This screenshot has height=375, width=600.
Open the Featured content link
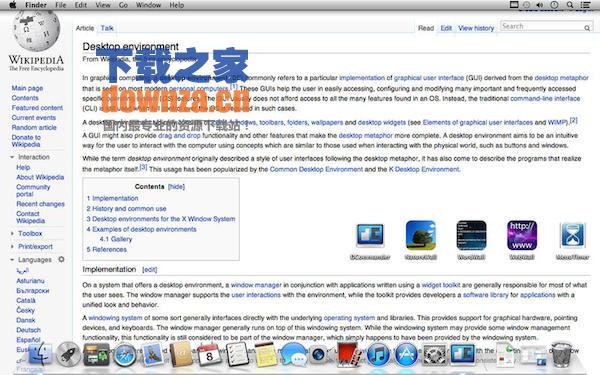pyautogui.click(x=37, y=108)
